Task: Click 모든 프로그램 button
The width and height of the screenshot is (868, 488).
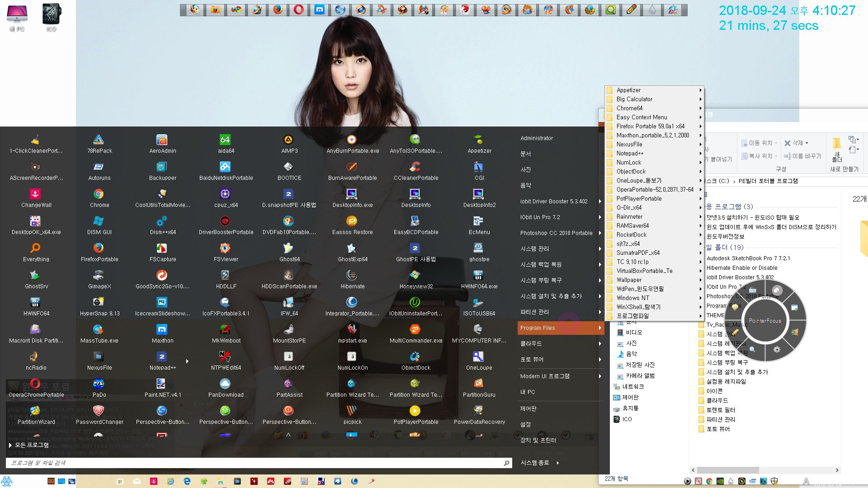Action: [x=28, y=445]
